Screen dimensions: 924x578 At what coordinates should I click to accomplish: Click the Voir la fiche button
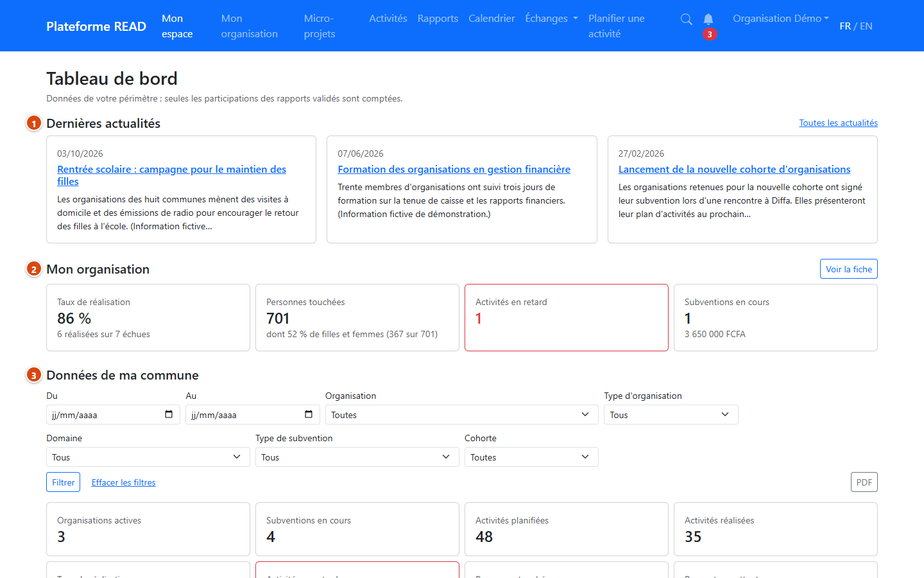point(848,269)
